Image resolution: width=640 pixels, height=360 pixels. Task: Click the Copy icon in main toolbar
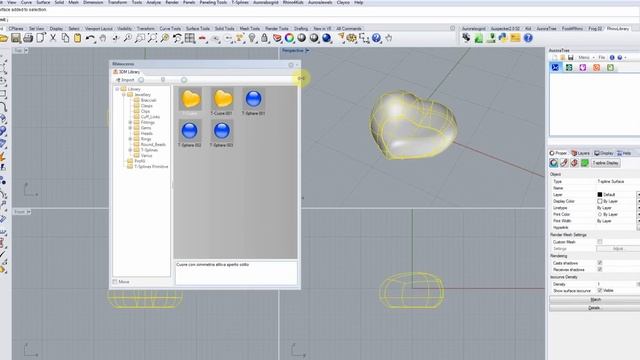65,38
